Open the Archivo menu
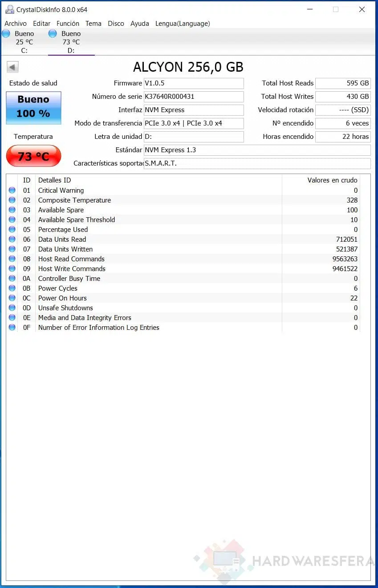The height and width of the screenshot is (588, 378). click(x=16, y=24)
